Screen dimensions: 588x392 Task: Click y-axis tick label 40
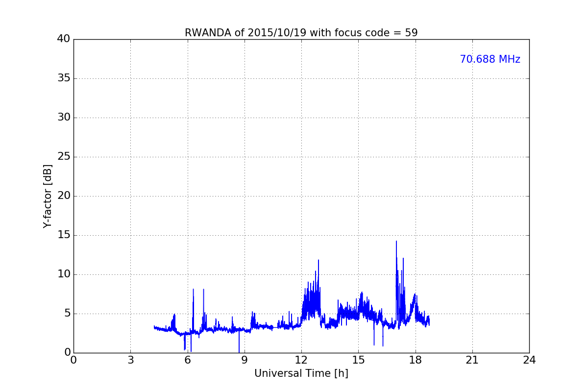point(64,39)
